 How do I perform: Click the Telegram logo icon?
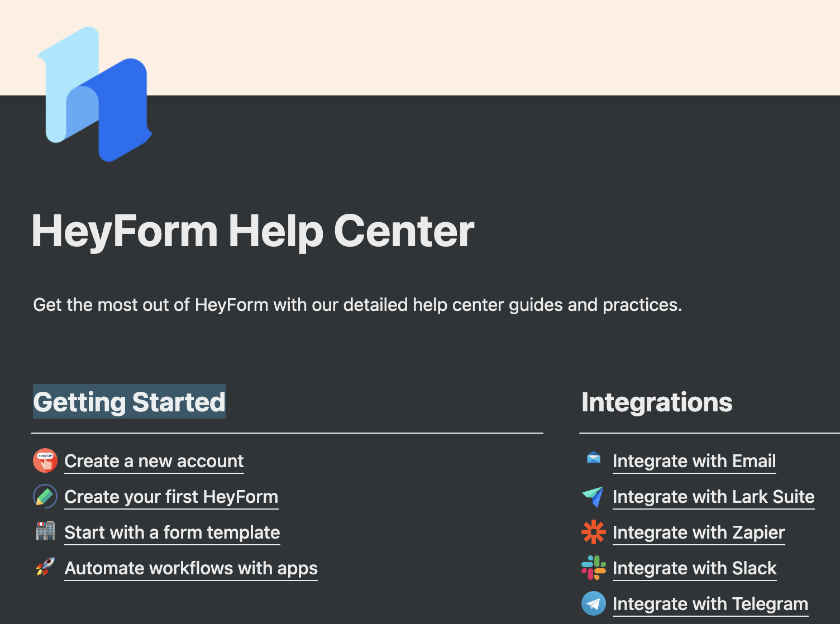(x=594, y=603)
